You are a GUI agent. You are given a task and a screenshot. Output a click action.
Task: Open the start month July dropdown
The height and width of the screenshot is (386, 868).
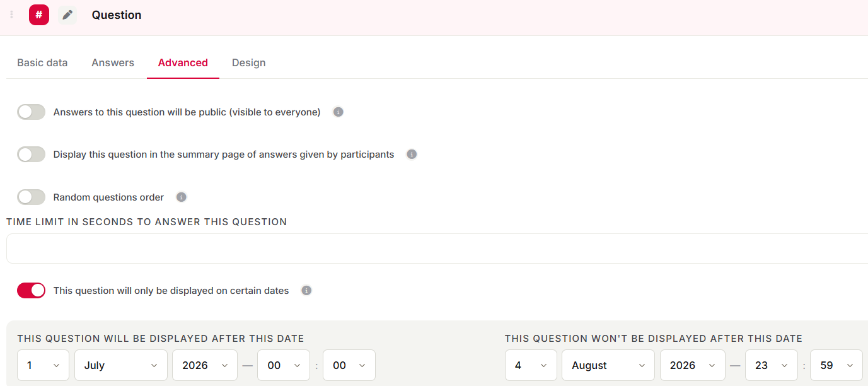(121, 365)
